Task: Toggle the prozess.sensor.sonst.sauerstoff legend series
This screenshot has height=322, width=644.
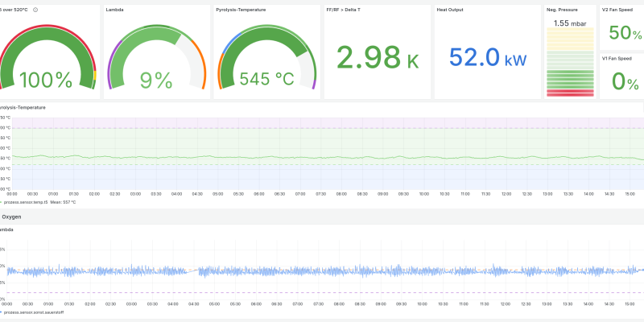Action: (47, 311)
